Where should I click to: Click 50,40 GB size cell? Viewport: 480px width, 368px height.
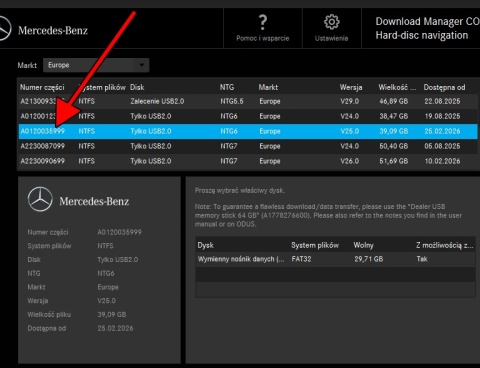pyautogui.click(x=394, y=146)
